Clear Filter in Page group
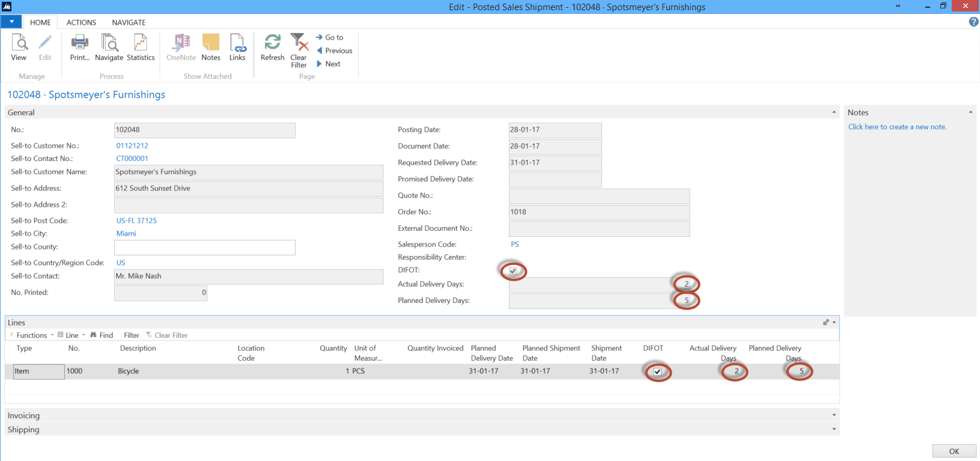980x461 pixels. tap(299, 50)
